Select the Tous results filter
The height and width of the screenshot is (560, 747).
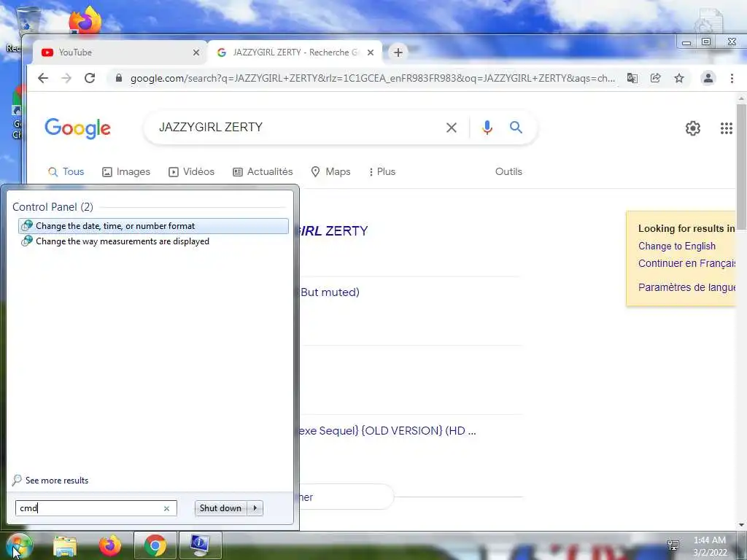click(x=66, y=171)
